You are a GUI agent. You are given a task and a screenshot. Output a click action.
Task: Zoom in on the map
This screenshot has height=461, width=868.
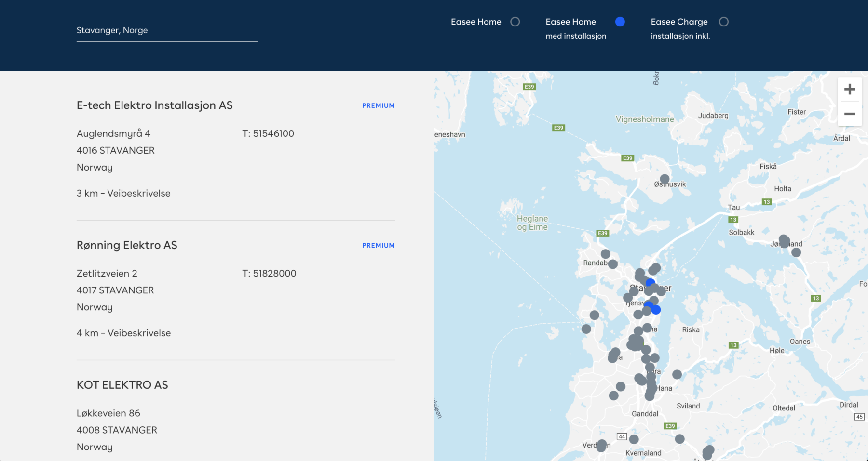850,90
